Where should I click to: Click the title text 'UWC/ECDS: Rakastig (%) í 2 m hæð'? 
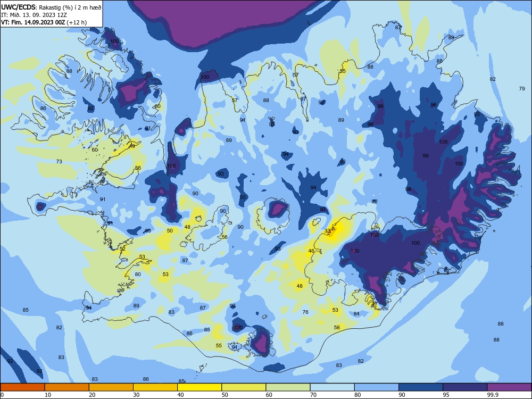[51, 7]
